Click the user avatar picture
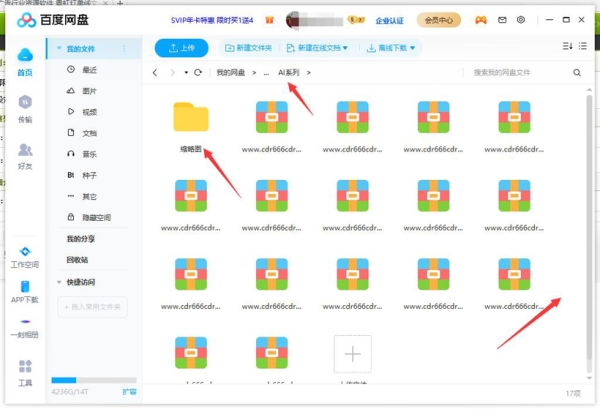This screenshot has width=600, height=409. 293,20
